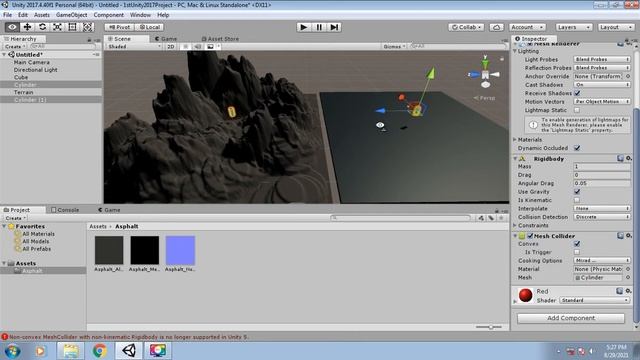The image size is (640, 360).
Task: Open Cooking Options dropdown
Action: (x=602, y=260)
